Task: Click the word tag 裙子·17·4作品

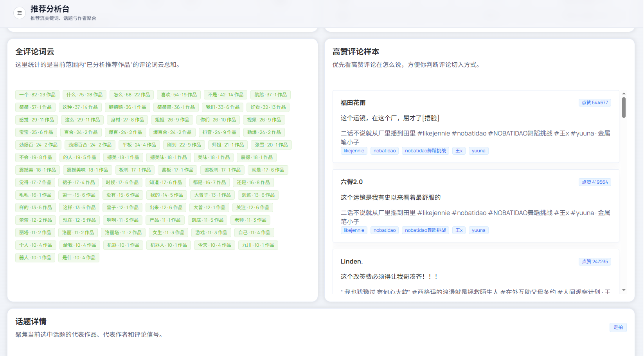Action: [78, 183]
